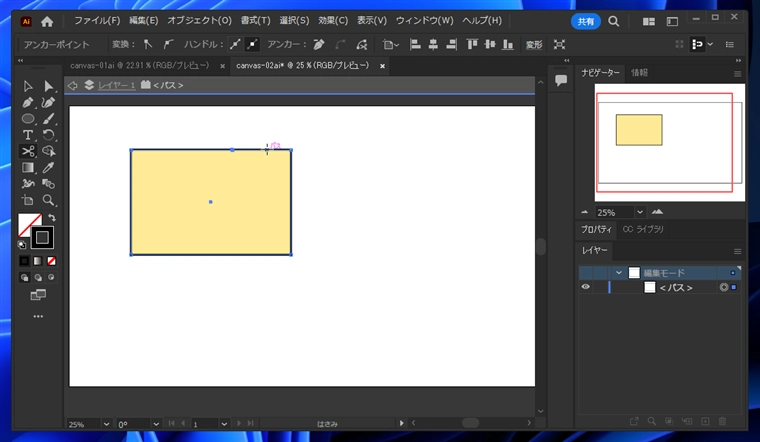Viewport: 760px width, 442px height.
Task: Set fill mode to Gradient
Action: tap(38, 261)
